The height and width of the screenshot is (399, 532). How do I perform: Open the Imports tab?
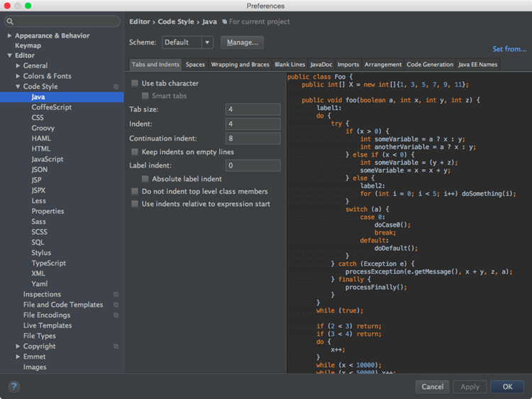[x=348, y=65]
